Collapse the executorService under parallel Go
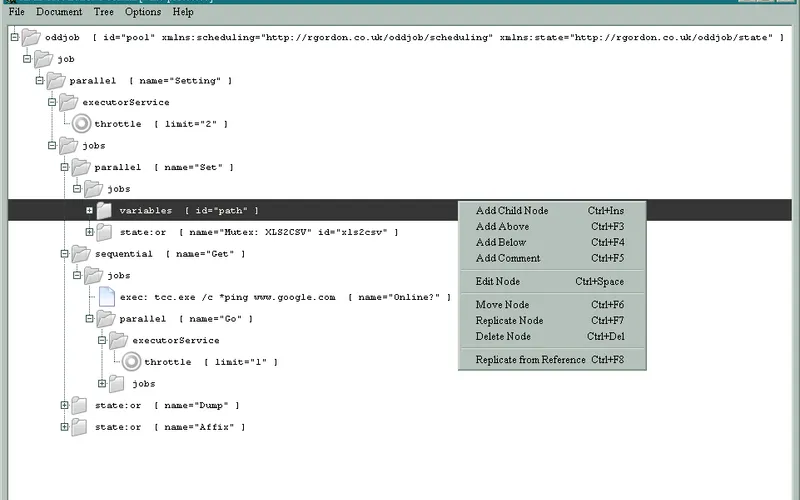 pyautogui.click(x=102, y=340)
